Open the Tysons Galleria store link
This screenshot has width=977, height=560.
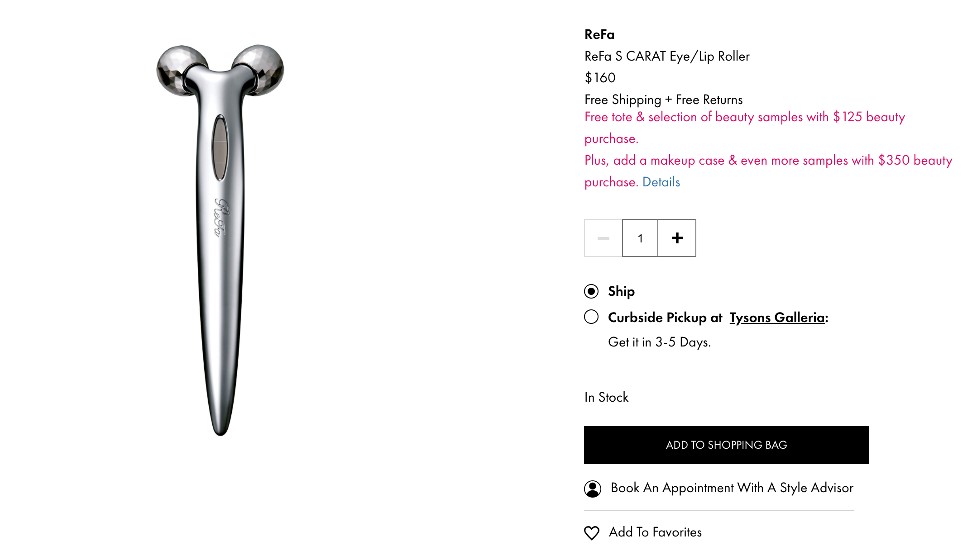pyautogui.click(x=777, y=318)
